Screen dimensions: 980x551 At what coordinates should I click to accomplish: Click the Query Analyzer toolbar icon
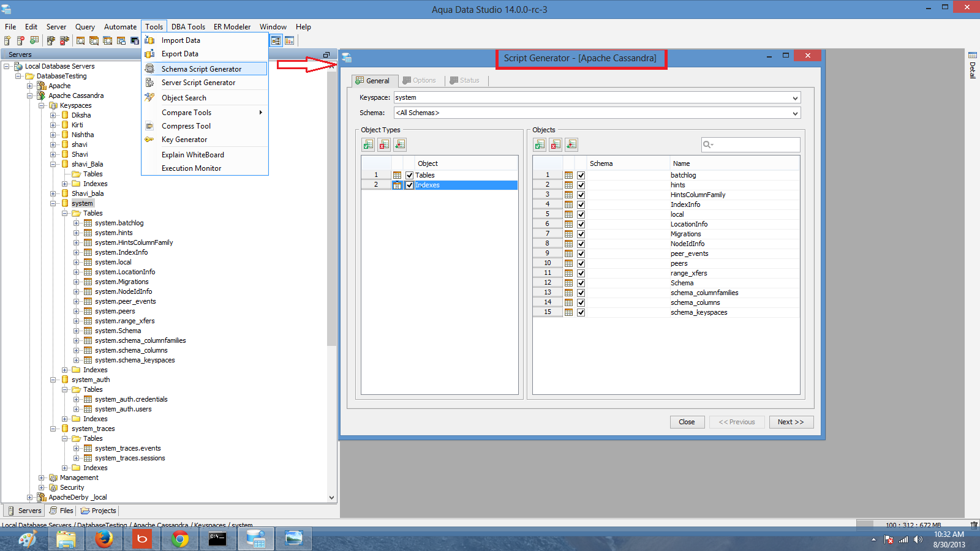click(x=81, y=40)
